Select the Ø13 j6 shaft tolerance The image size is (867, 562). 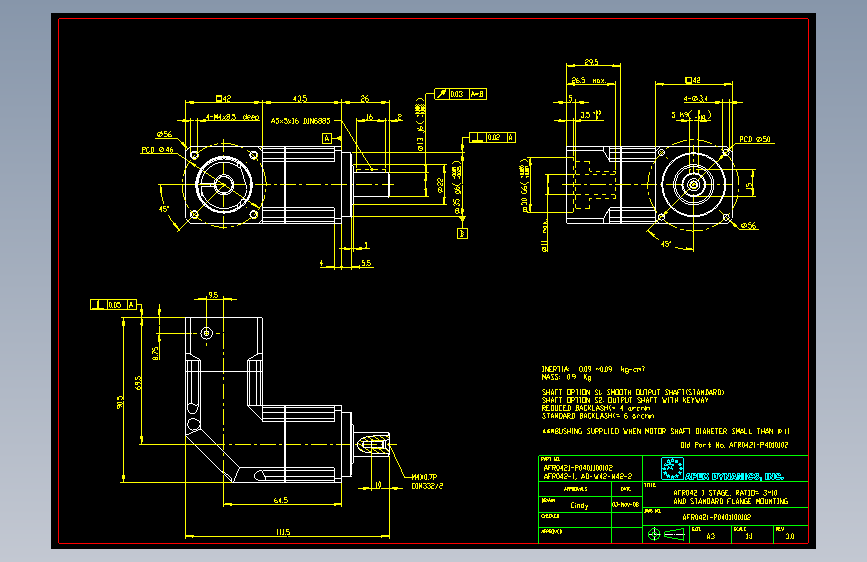(x=420, y=124)
